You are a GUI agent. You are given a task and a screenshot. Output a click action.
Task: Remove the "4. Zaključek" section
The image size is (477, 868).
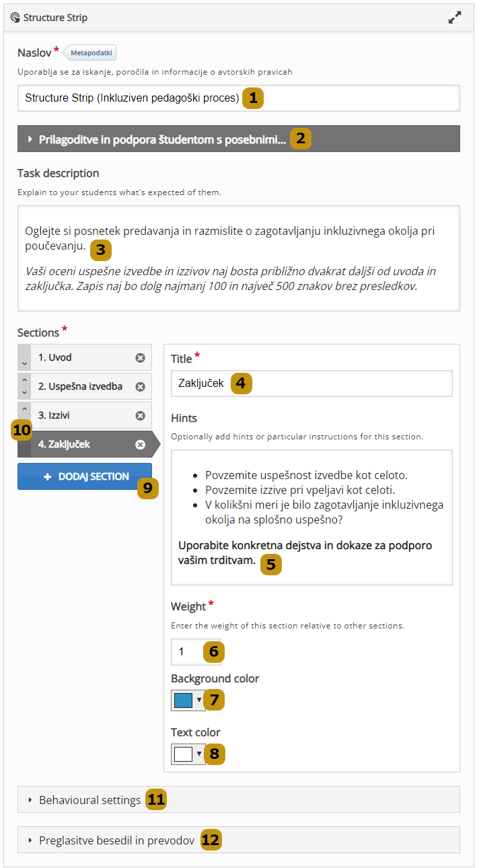140,444
